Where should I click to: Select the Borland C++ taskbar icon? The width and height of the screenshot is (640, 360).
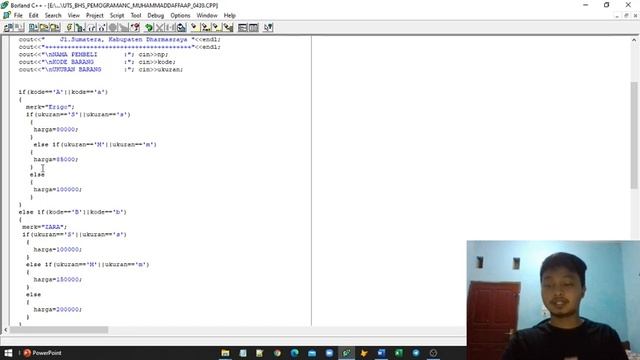coord(347,353)
